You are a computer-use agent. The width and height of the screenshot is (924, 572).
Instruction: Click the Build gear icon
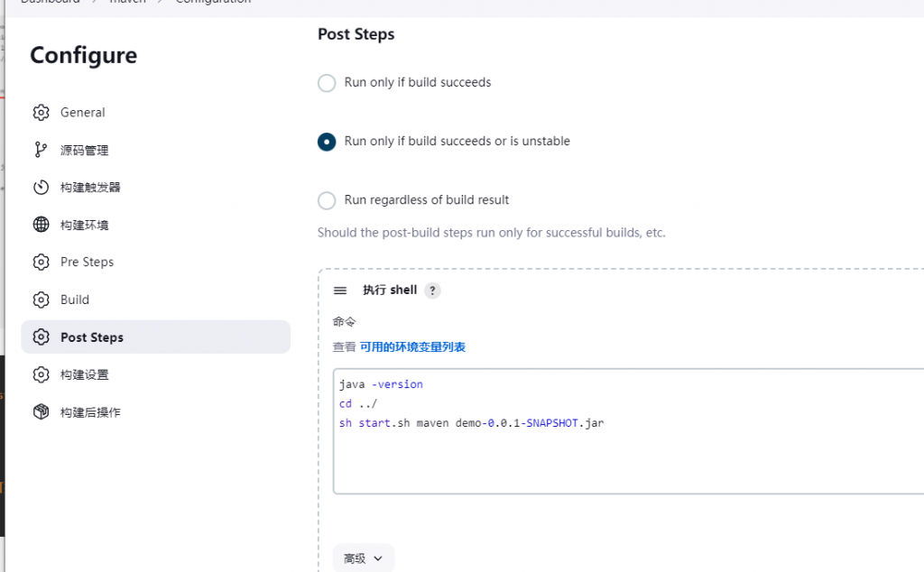coord(41,300)
